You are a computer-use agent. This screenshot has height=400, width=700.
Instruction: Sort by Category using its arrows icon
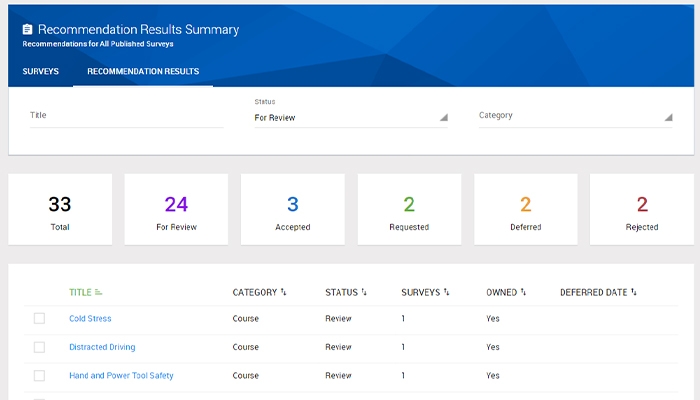pos(284,293)
